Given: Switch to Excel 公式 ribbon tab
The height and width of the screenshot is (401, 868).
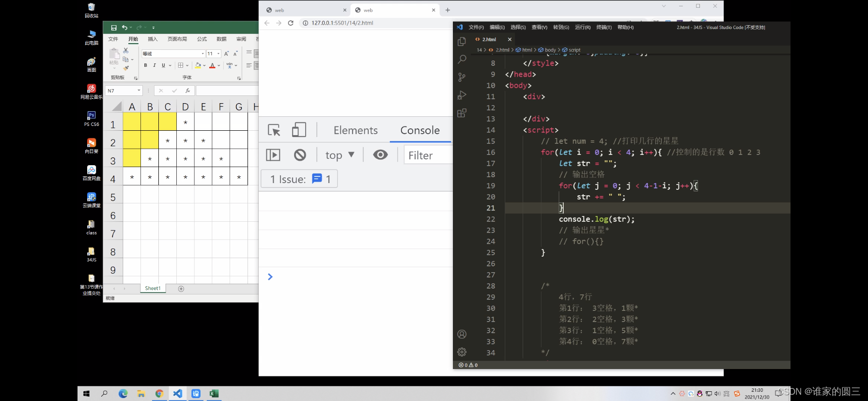Looking at the screenshot, I should [x=202, y=39].
